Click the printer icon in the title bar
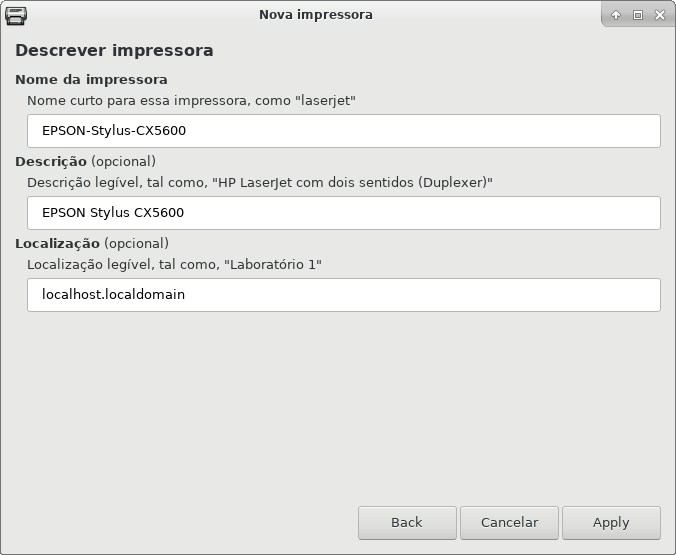Viewport: 676px width, 555px height. (x=16, y=16)
